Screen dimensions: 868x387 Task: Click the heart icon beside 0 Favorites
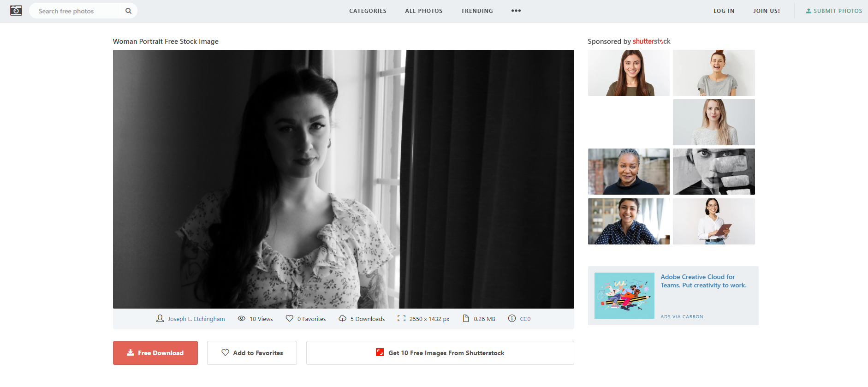[290, 318]
